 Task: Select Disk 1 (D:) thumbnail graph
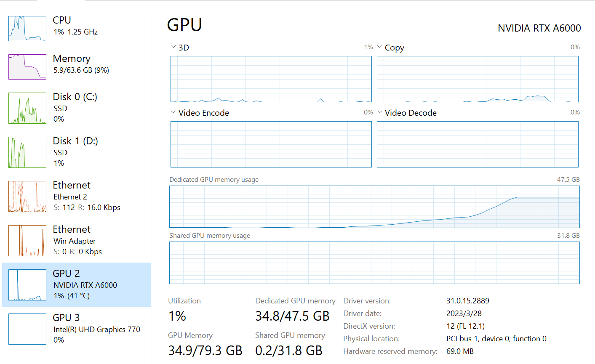click(27, 152)
